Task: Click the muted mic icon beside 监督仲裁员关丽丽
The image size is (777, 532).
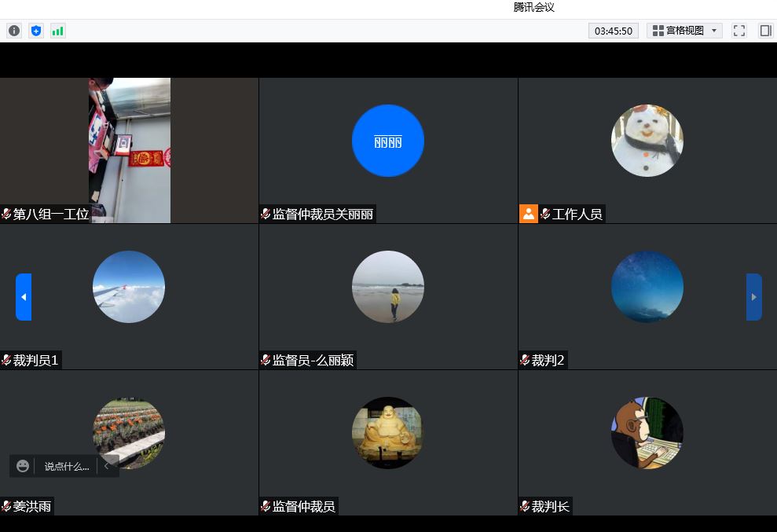Action: (x=266, y=214)
